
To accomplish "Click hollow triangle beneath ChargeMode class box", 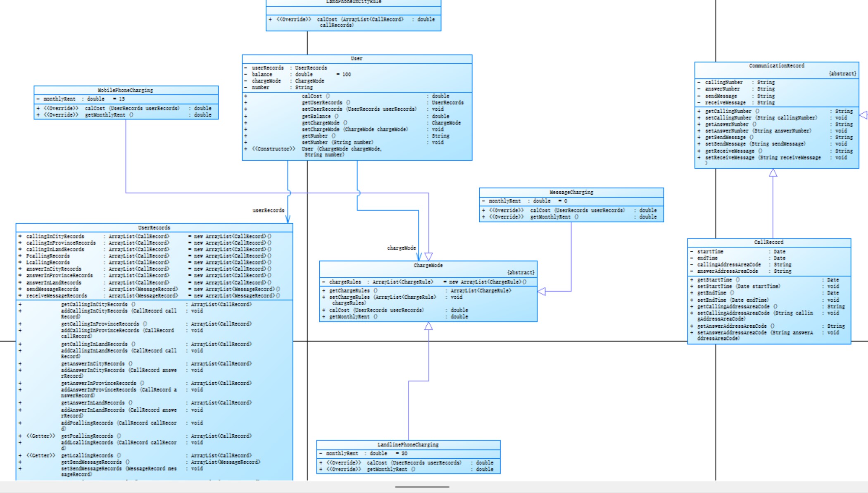I will click(x=428, y=326).
